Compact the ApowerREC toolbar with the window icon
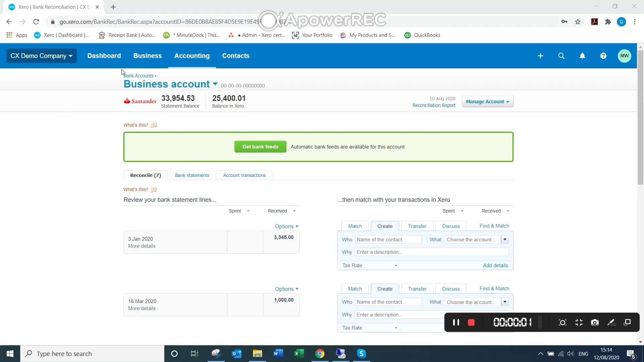644x362 pixels. tap(579, 322)
